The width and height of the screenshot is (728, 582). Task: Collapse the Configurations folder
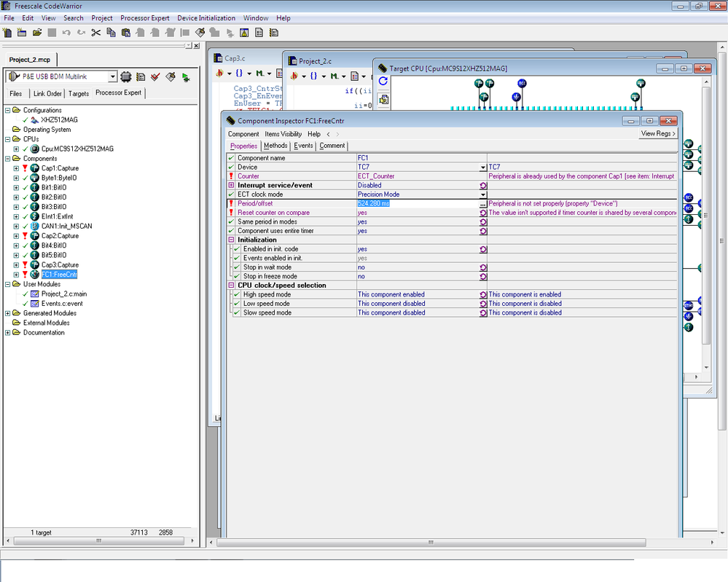(7, 110)
